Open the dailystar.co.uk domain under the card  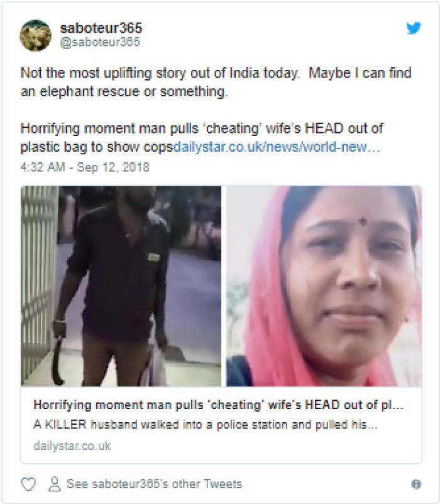[72, 446]
